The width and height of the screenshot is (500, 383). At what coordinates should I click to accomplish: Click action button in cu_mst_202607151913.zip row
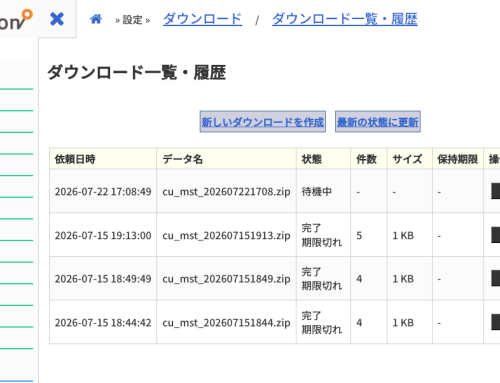point(496,235)
